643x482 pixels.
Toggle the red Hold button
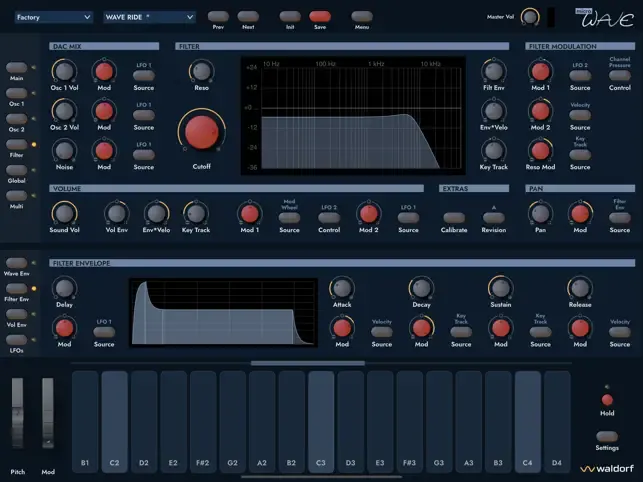607,400
